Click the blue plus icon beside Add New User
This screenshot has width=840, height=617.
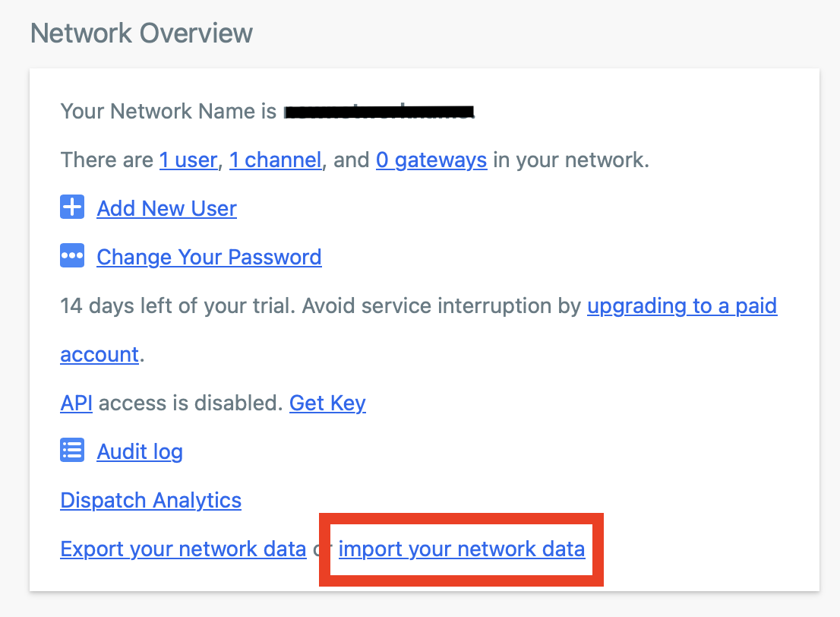[x=72, y=207]
